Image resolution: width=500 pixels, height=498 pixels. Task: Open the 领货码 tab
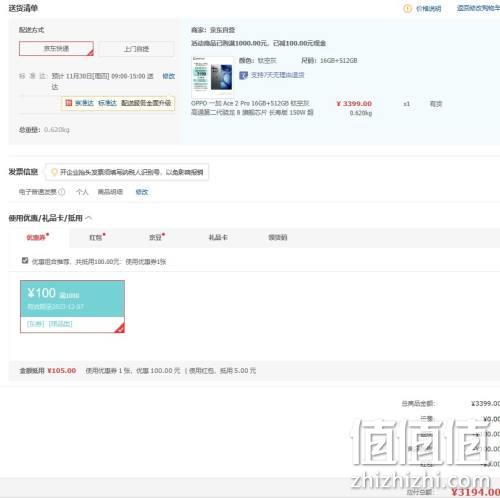(278, 237)
